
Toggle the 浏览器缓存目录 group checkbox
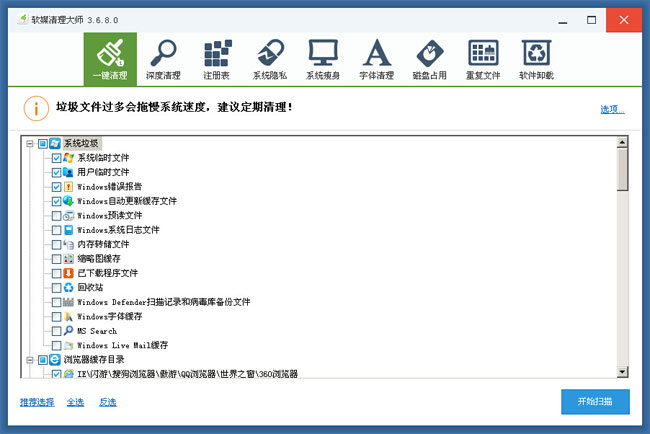pyautogui.click(x=43, y=360)
